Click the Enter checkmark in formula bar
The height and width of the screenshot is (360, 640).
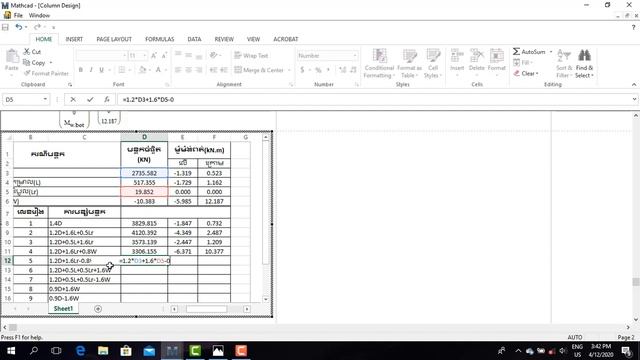tap(90, 99)
